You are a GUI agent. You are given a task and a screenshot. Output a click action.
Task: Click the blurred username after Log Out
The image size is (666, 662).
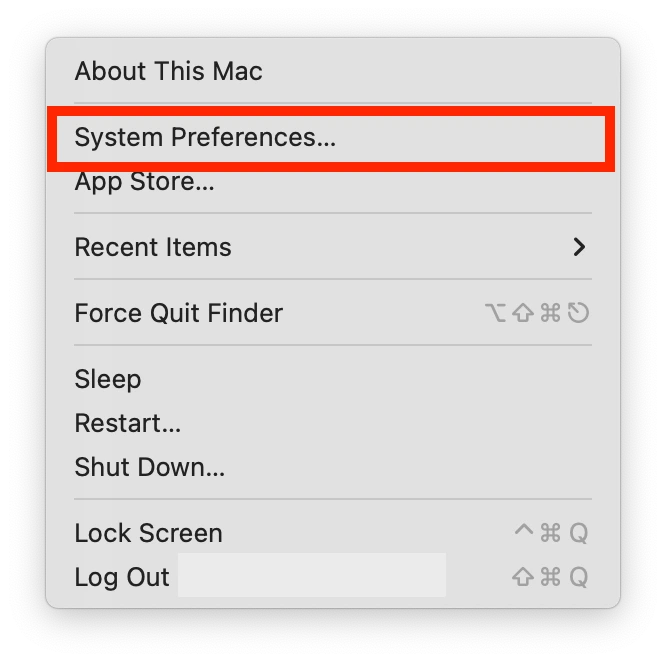(312, 575)
